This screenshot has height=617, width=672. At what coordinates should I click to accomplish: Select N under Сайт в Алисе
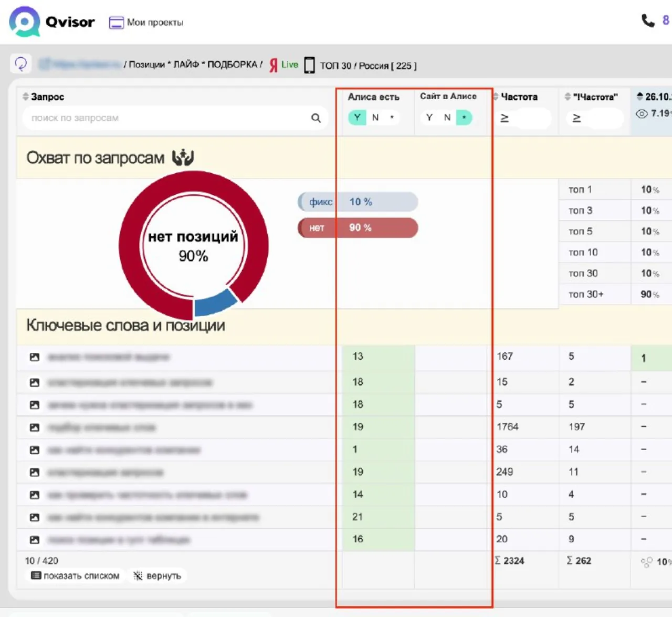coord(447,117)
